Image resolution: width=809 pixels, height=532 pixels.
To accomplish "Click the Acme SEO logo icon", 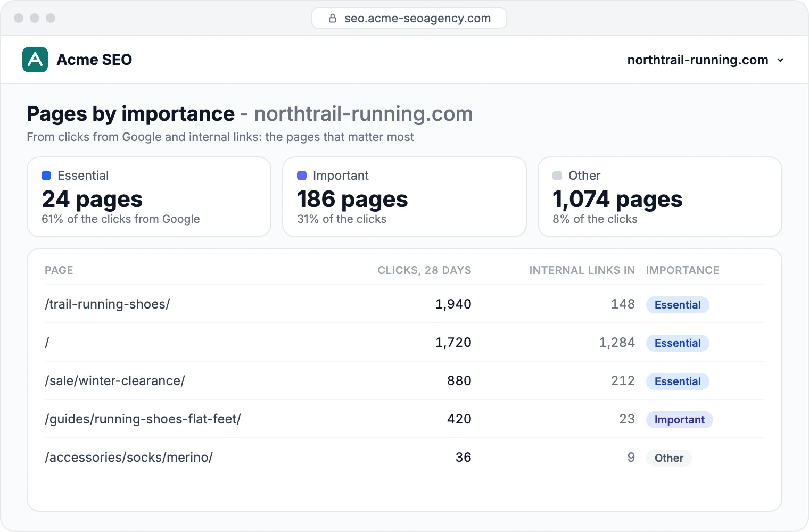I will pos(35,60).
